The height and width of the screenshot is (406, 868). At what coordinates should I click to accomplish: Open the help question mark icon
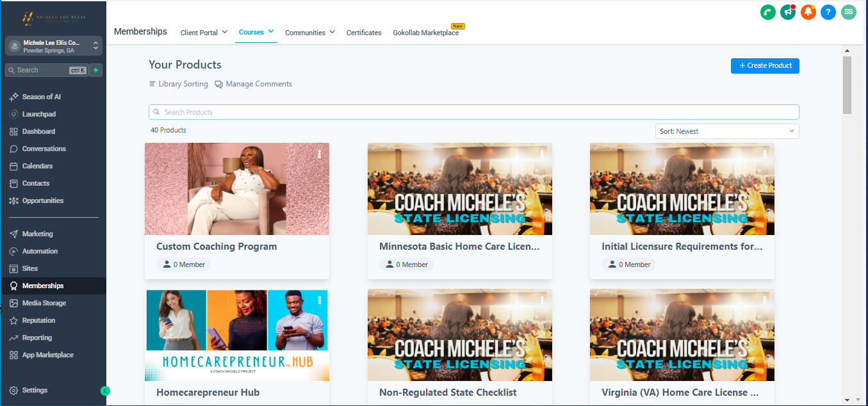click(x=828, y=12)
